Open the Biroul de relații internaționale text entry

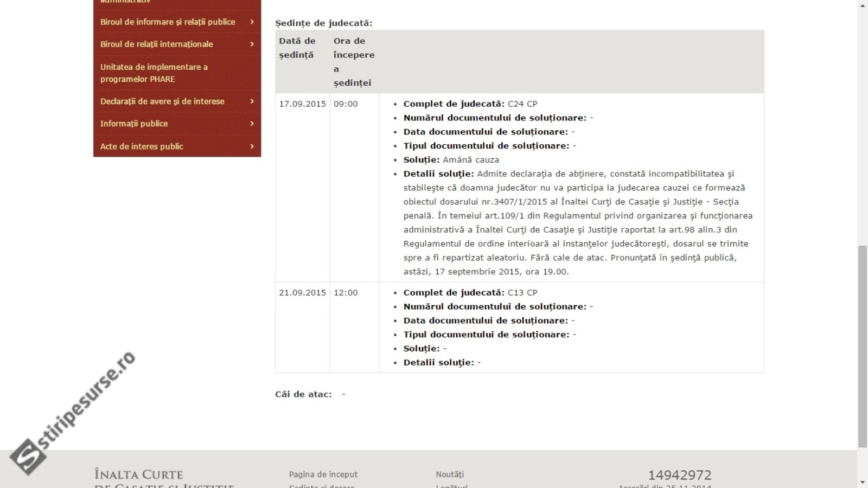point(156,44)
